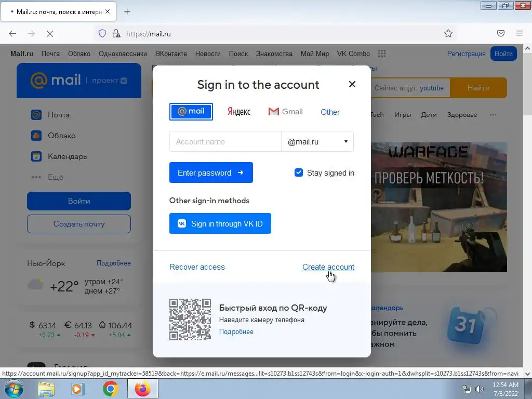
Task: Click the Найти search button
Action: (478, 88)
